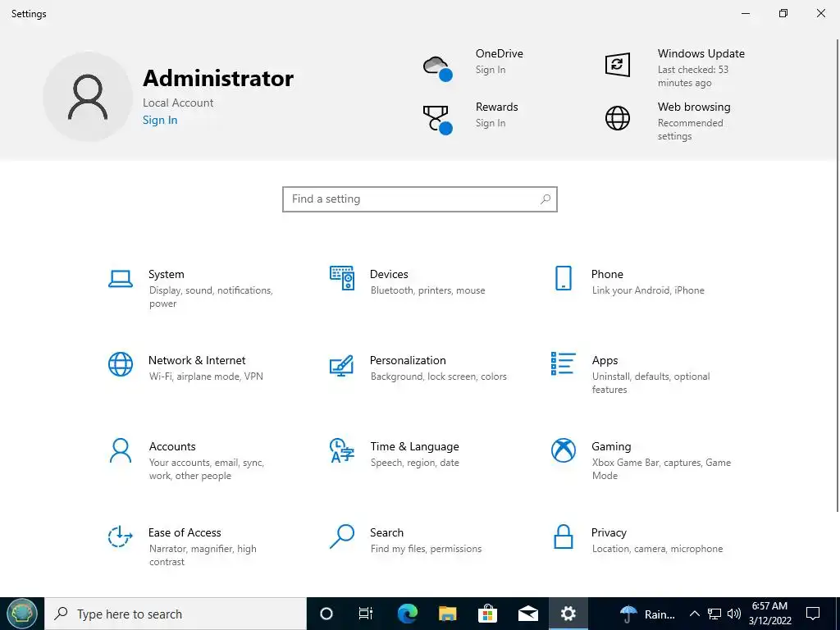Click Sign In under Rewards
This screenshot has width=840, height=630.
coord(491,123)
